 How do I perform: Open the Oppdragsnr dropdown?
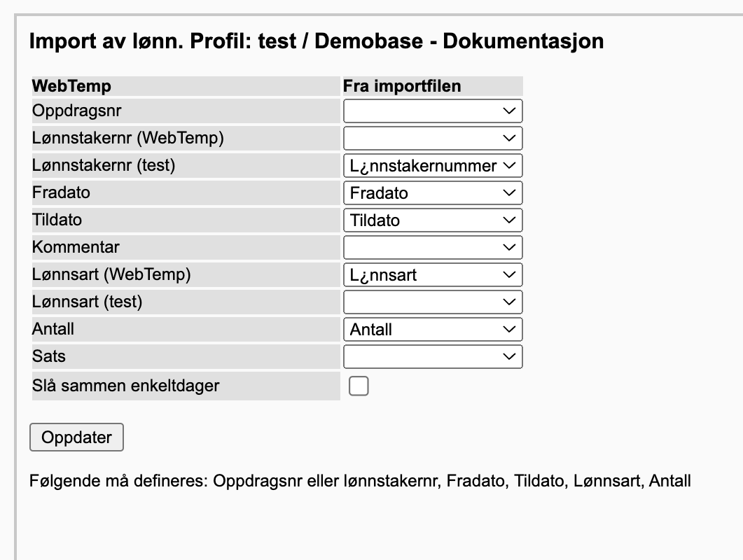(433, 111)
